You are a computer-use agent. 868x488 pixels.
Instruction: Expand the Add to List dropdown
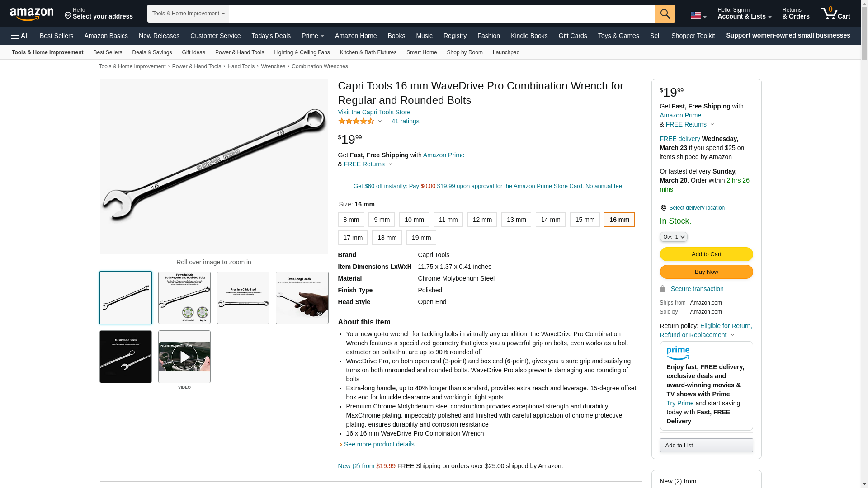click(706, 446)
